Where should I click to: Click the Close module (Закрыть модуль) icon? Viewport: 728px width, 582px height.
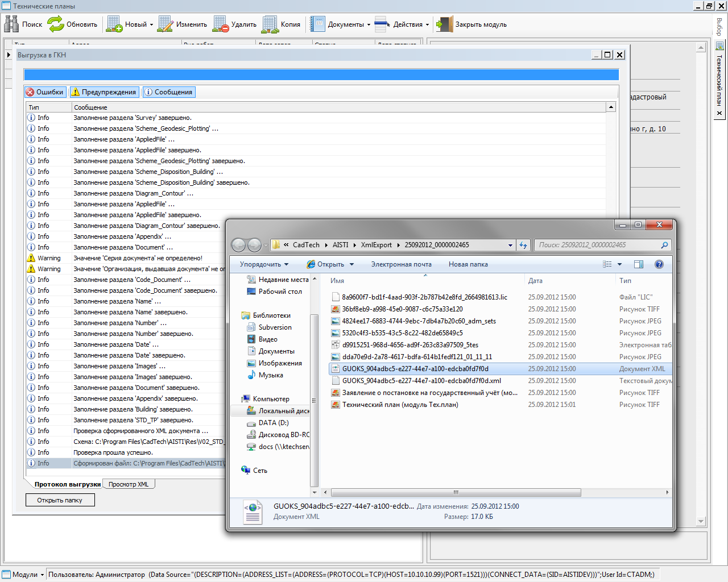point(444,24)
